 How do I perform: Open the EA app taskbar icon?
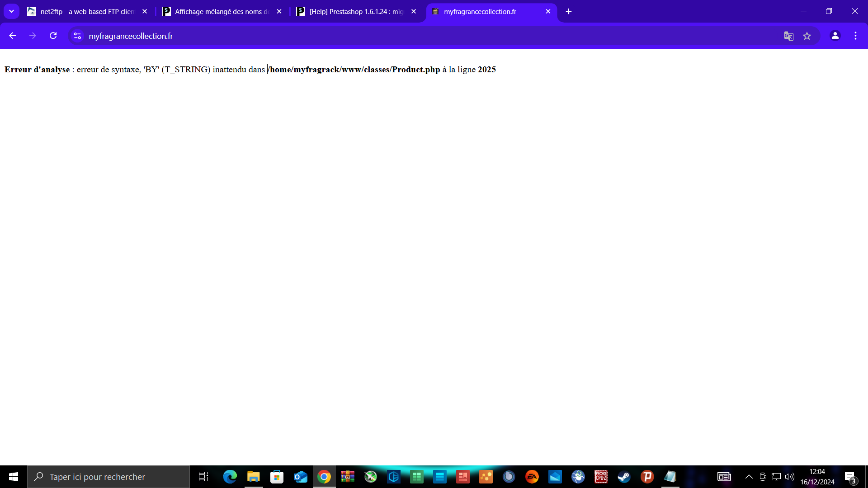[x=532, y=477]
